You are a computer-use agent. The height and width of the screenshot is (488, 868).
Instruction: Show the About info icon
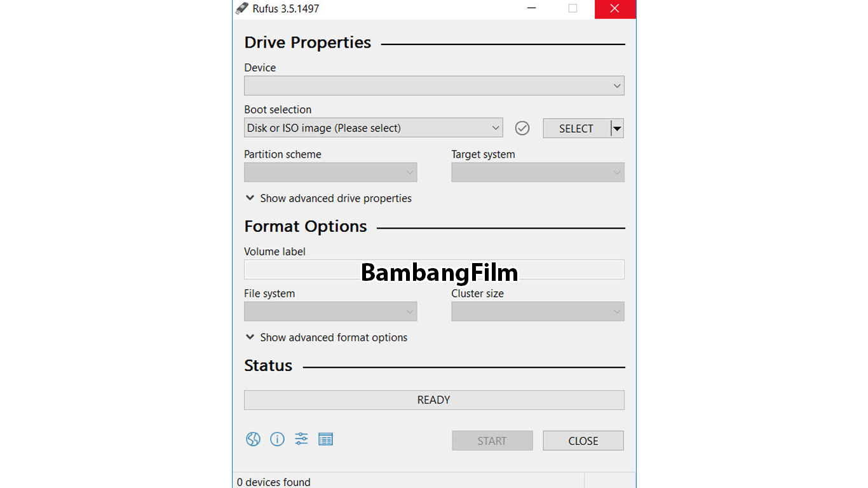coord(277,439)
